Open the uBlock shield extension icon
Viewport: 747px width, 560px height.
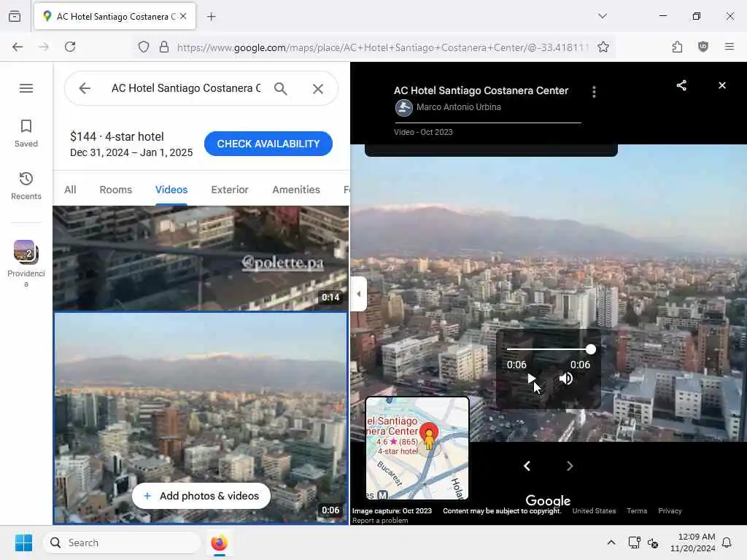tap(703, 47)
